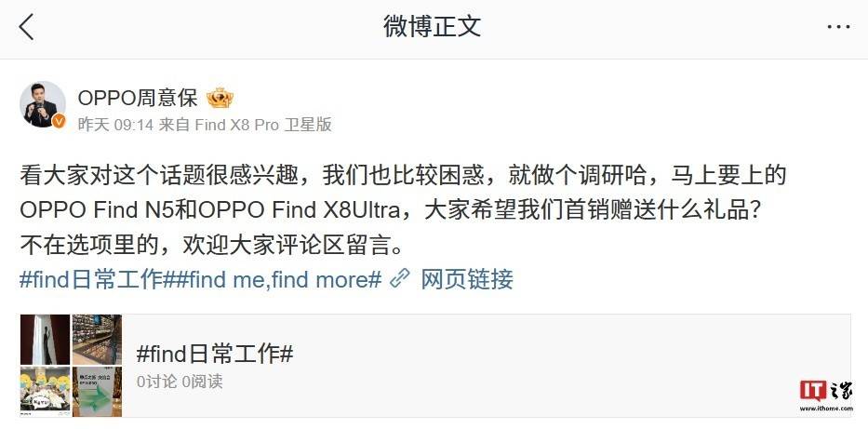The width and height of the screenshot is (868, 429).
Task: Tap the post timestamp 昨天 09:14
Action: (115, 125)
